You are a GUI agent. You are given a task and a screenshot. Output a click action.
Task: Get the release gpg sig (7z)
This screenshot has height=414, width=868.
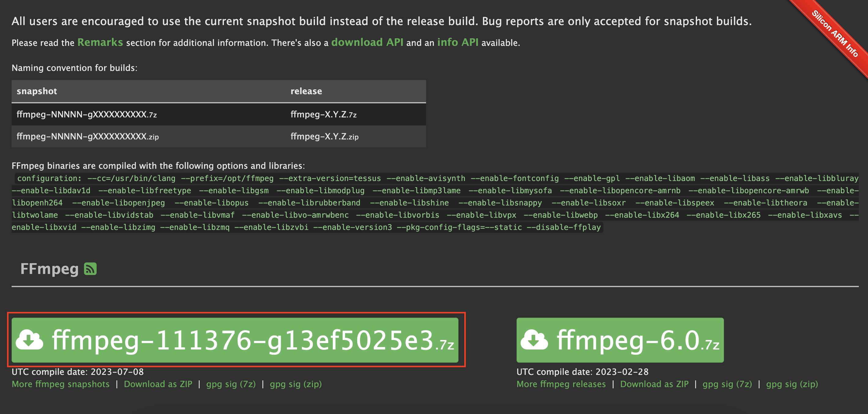click(727, 384)
